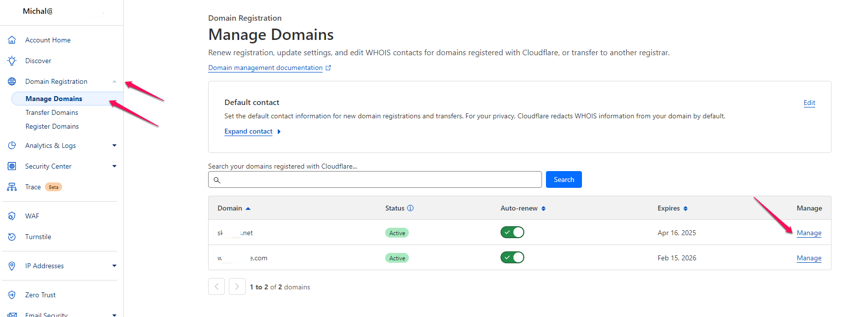Sort by Auto-renew column arrows
This screenshot has width=868, height=317.
(543, 209)
